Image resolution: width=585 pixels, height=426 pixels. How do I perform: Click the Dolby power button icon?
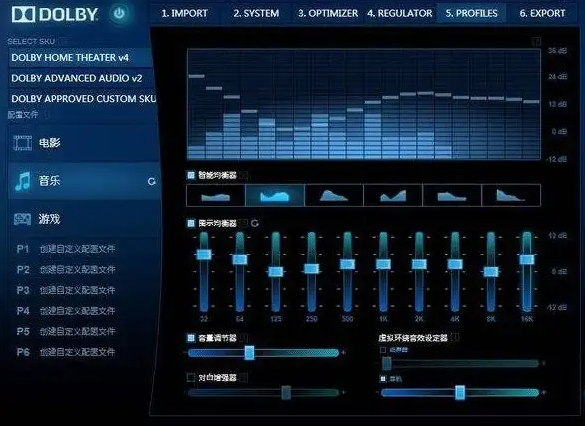click(119, 14)
